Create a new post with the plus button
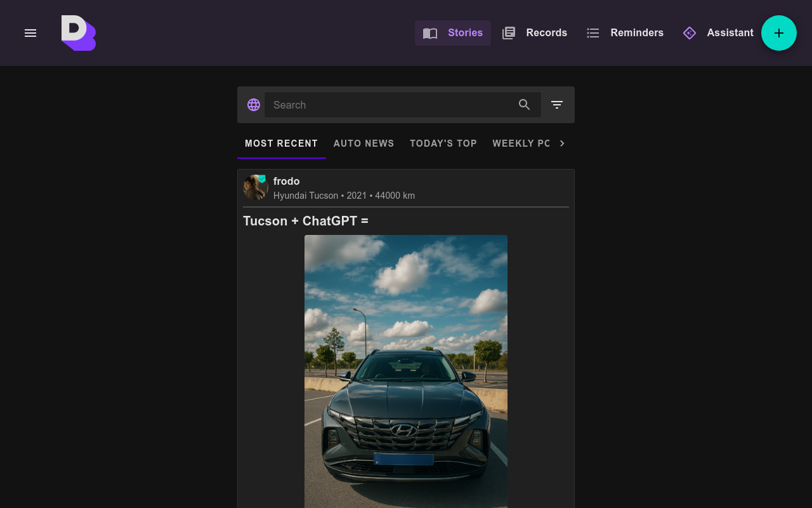 point(779,32)
